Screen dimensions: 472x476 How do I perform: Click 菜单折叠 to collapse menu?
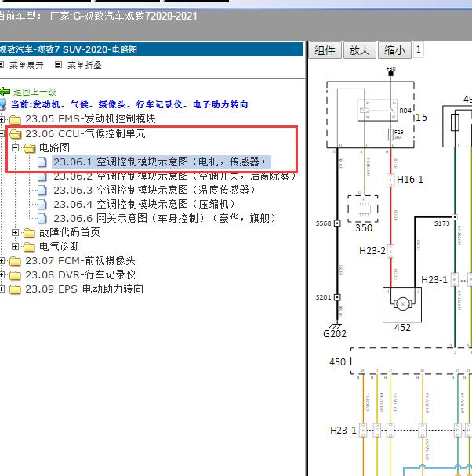click(x=85, y=65)
